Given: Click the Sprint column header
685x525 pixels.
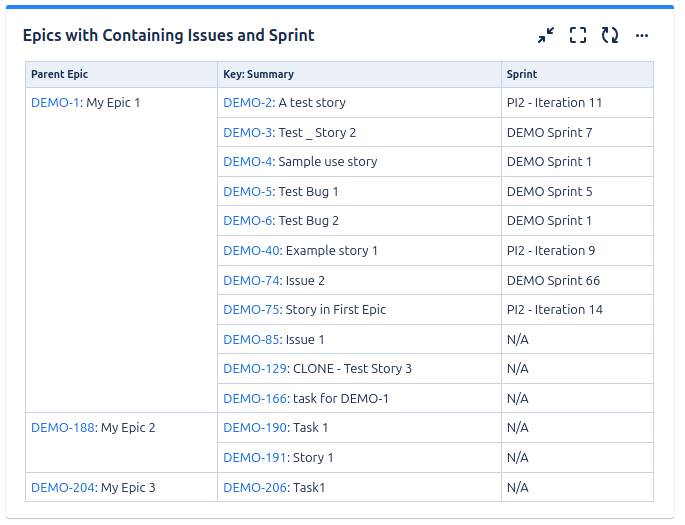Looking at the screenshot, I should 577,74.
